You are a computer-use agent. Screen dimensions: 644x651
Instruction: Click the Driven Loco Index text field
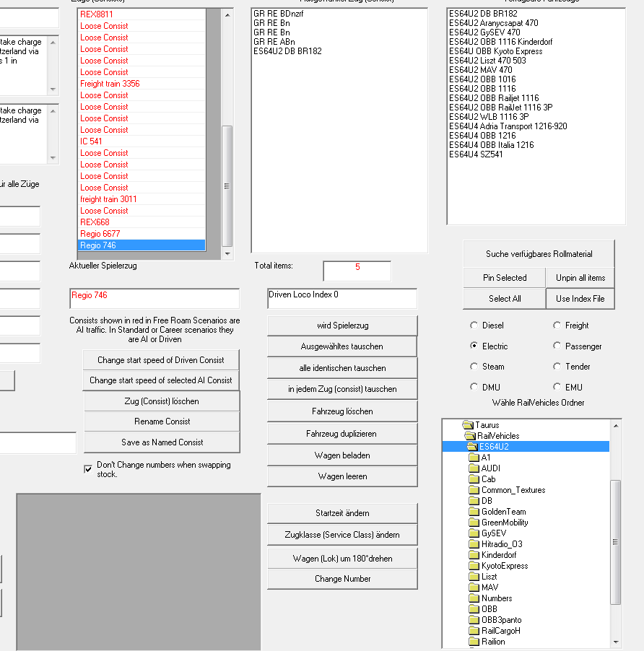[x=341, y=299]
